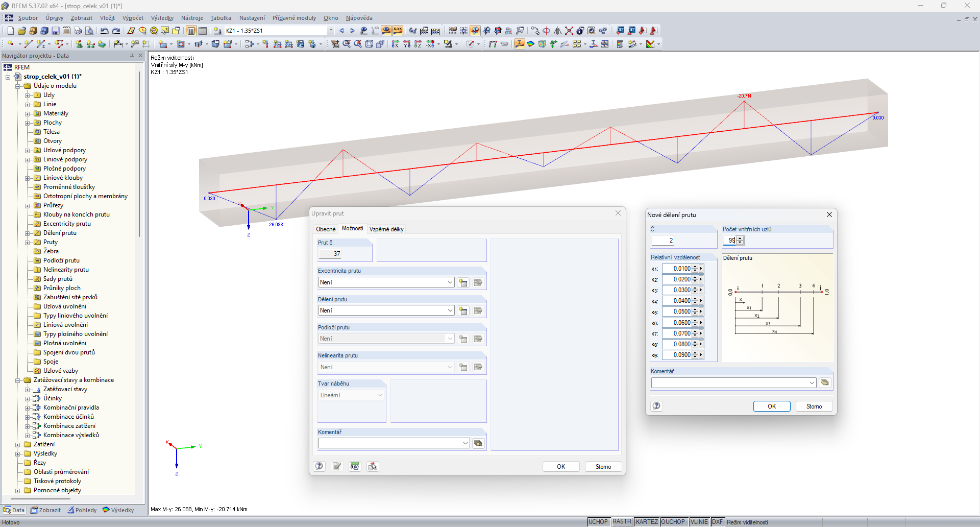Image resolution: width=980 pixels, height=527 pixels.
Task: Open unit settings via the 0.00 icon
Action: coord(354,466)
